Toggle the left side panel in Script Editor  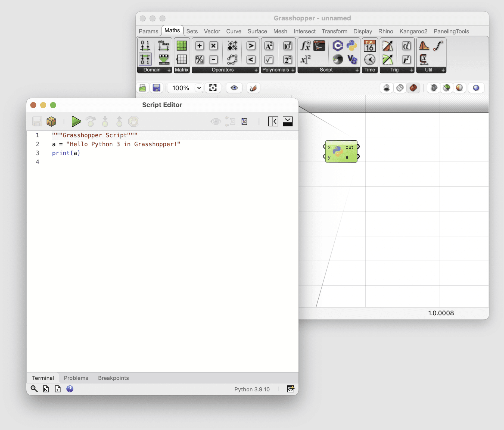[x=273, y=121]
